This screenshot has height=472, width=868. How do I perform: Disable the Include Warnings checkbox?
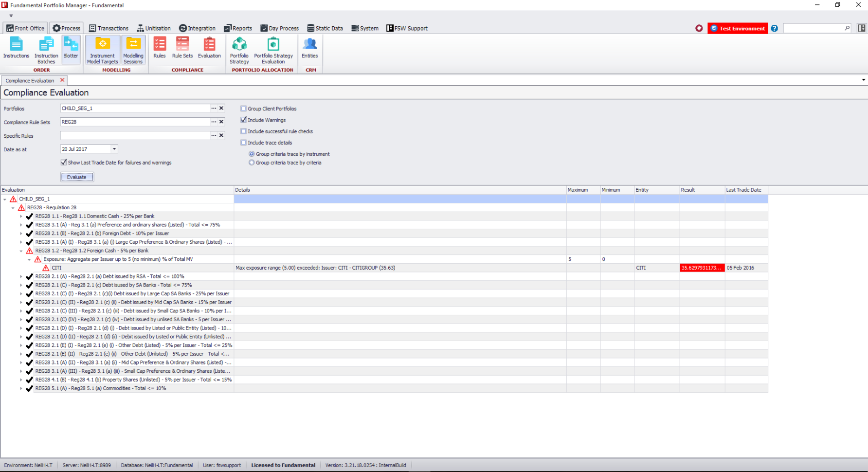(243, 120)
